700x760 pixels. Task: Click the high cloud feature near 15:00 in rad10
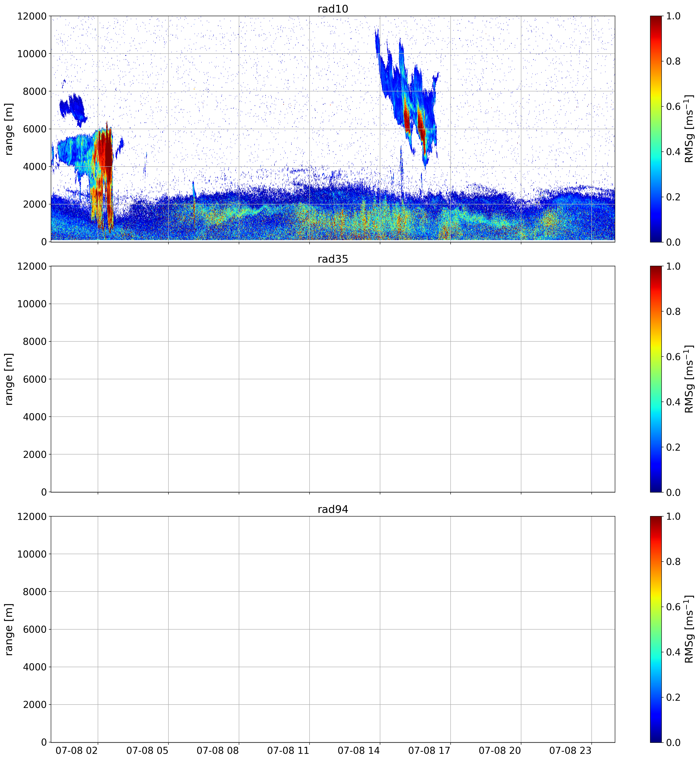coord(407,99)
